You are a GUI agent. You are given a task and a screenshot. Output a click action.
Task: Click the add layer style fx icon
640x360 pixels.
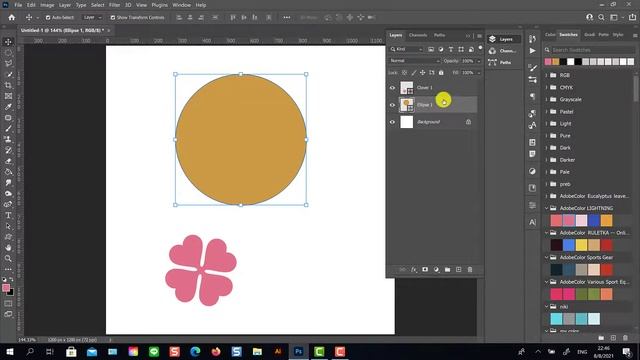click(414, 270)
